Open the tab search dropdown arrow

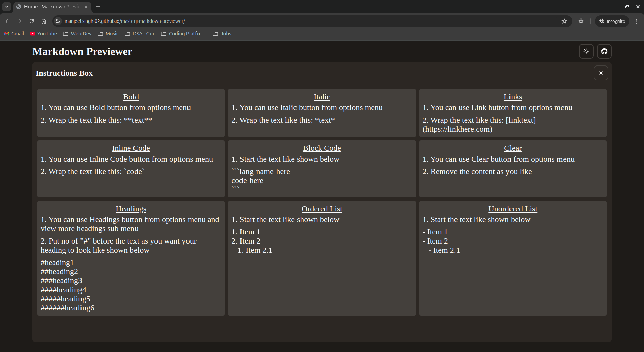(x=6, y=7)
